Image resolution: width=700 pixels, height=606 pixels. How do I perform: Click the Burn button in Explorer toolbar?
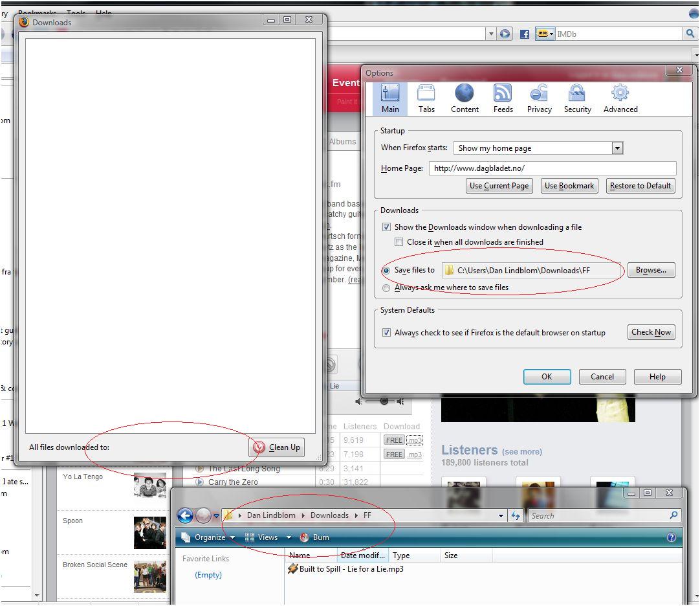(x=314, y=537)
